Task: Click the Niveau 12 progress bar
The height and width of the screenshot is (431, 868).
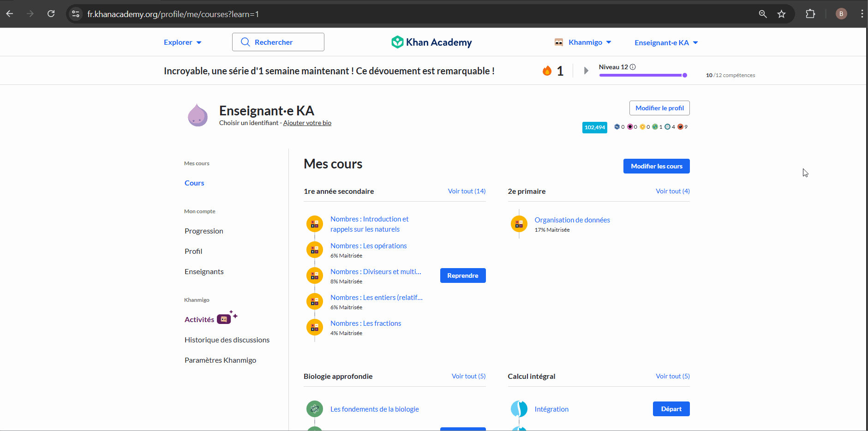Action: [643, 75]
